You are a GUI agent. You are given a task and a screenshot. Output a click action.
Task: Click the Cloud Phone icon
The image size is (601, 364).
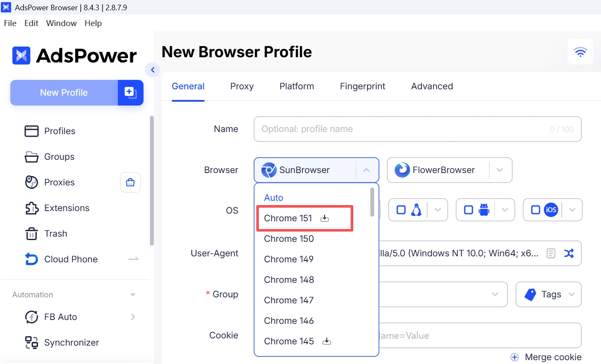point(31,259)
